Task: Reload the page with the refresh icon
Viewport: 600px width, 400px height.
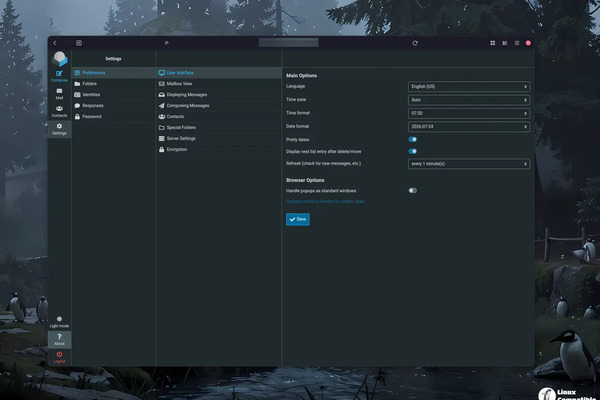Action: [414, 43]
